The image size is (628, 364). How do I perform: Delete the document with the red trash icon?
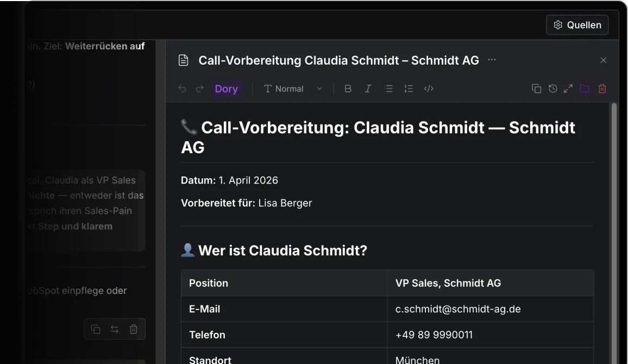[x=602, y=89]
